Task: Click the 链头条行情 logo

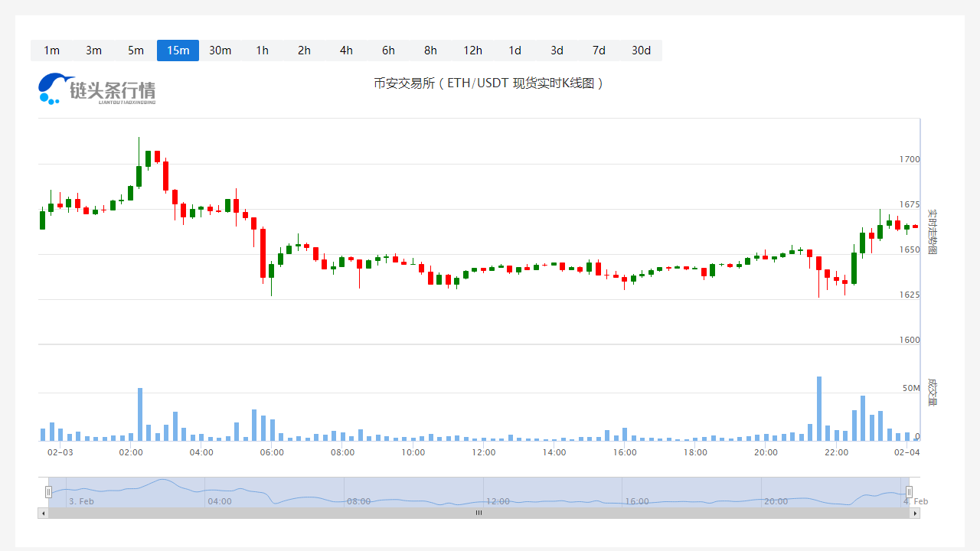Action: tap(97, 89)
